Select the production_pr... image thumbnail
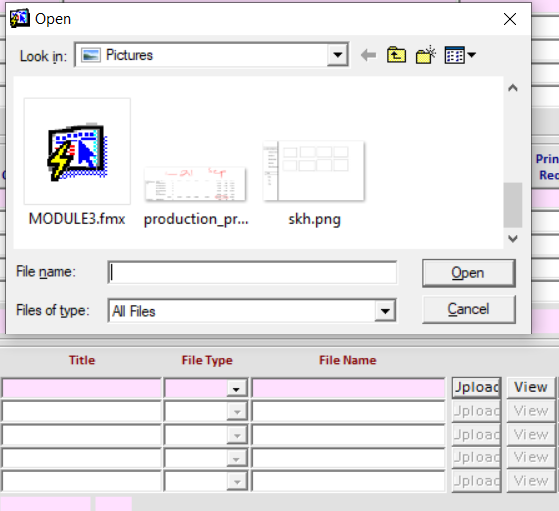 (195, 184)
